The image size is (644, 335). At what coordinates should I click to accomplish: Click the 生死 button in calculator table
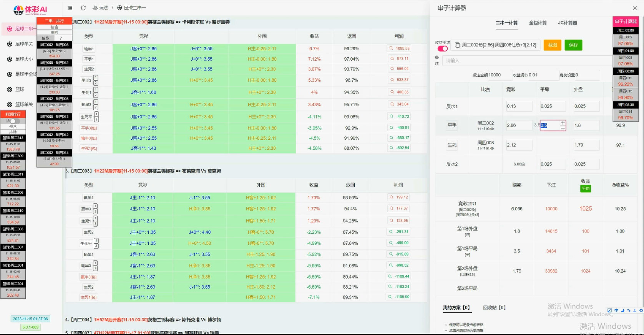[x=452, y=145]
